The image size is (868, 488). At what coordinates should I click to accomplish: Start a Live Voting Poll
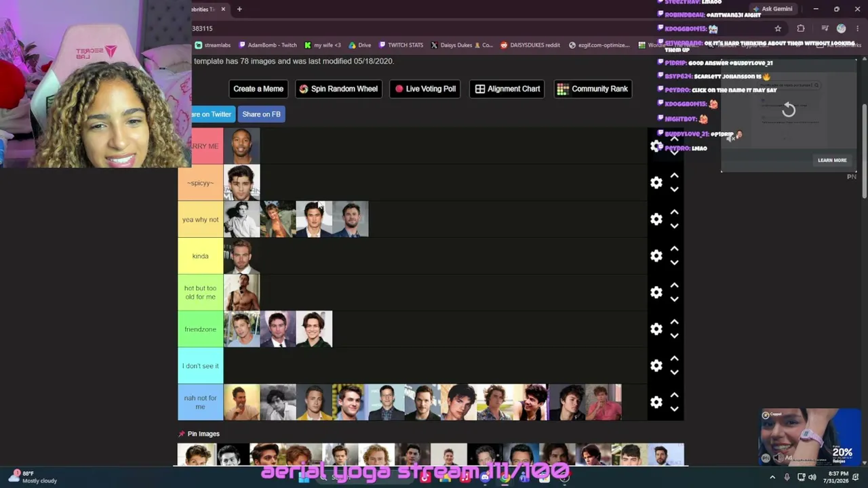[426, 89]
